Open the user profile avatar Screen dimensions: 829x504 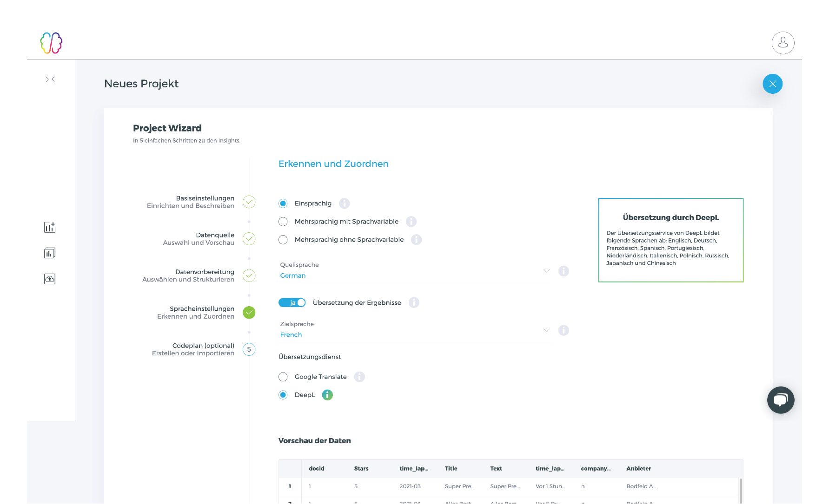783,43
